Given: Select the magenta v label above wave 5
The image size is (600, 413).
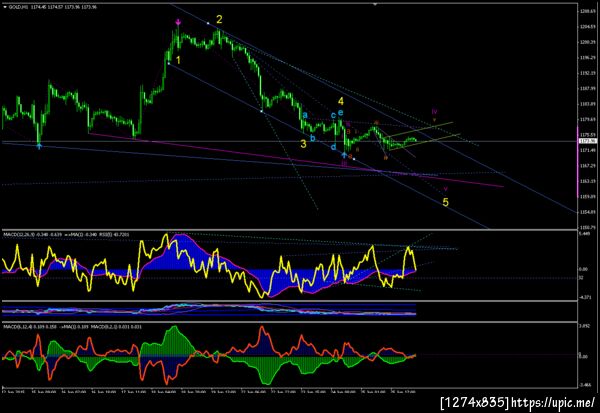Looking at the screenshot, I should pyautogui.click(x=445, y=189).
